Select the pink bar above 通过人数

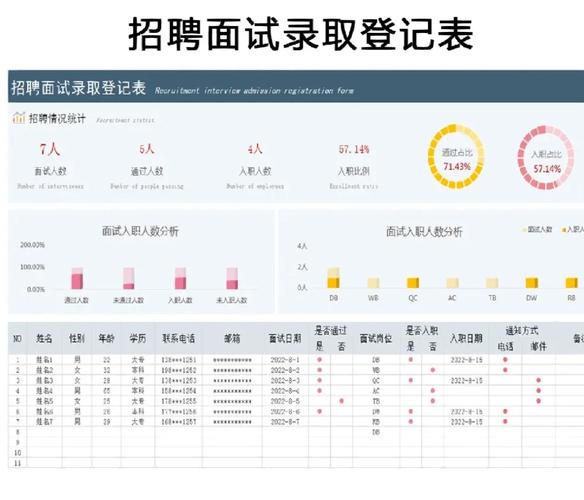77,278
